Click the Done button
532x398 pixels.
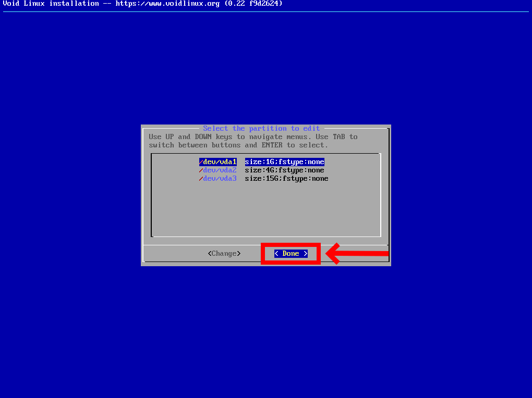click(291, 254)
